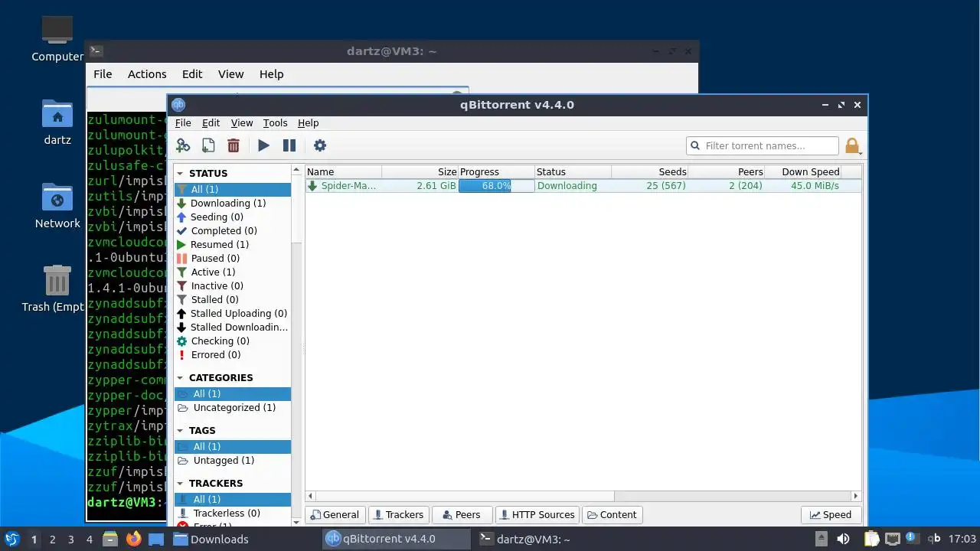Open Options with the gear icon
This screenshot has height=551, width=980.
point(320,145)
